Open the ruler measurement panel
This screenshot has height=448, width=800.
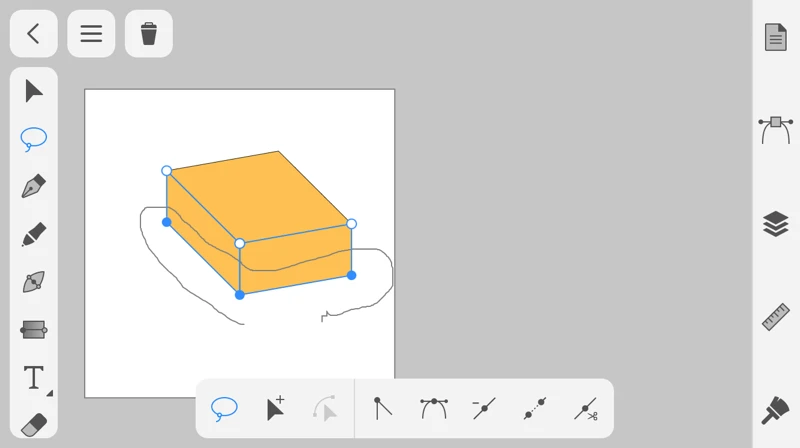(776, 317)
